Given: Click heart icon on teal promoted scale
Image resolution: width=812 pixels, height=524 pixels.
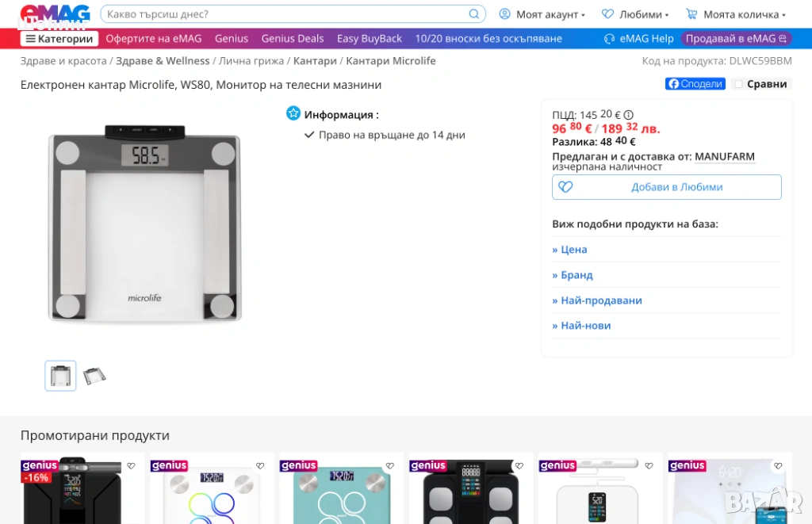Looking at the screenshot, I should [389, 466].
